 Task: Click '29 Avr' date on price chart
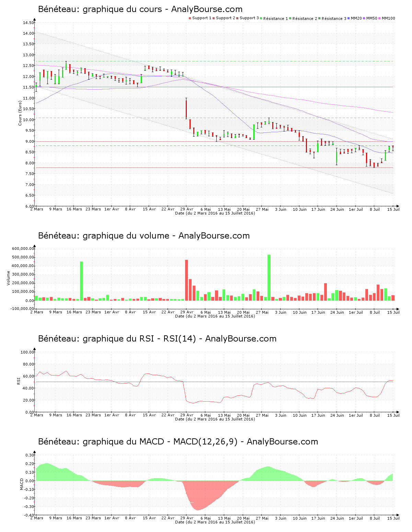pyautogui.click(x=187, y=209)
